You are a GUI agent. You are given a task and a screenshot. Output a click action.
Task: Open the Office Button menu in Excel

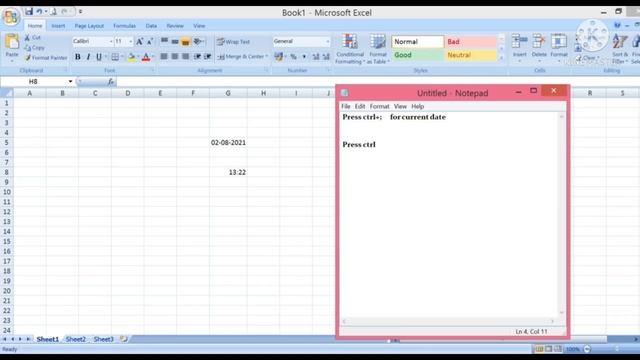11,17
